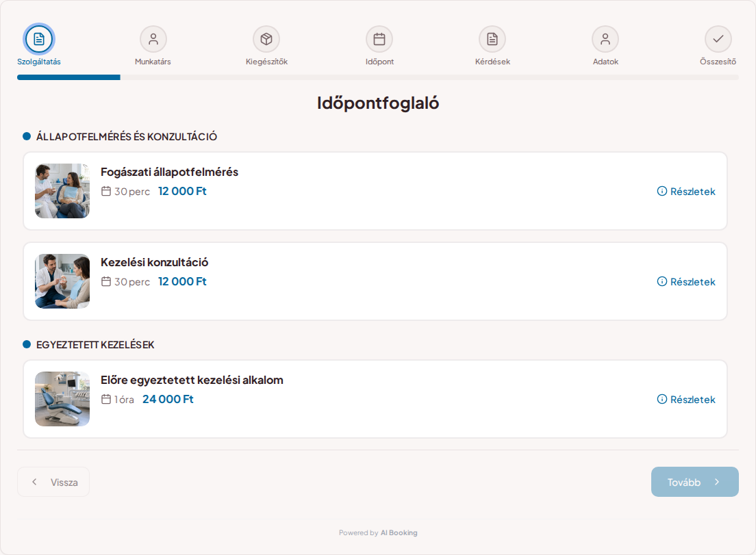Click 12 000 Ft under Kezelési konzultáció

pos(182,281)
